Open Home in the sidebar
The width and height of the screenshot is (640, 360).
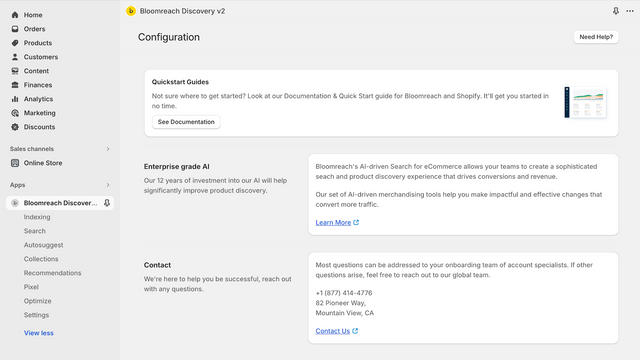(x=33, y=15)
